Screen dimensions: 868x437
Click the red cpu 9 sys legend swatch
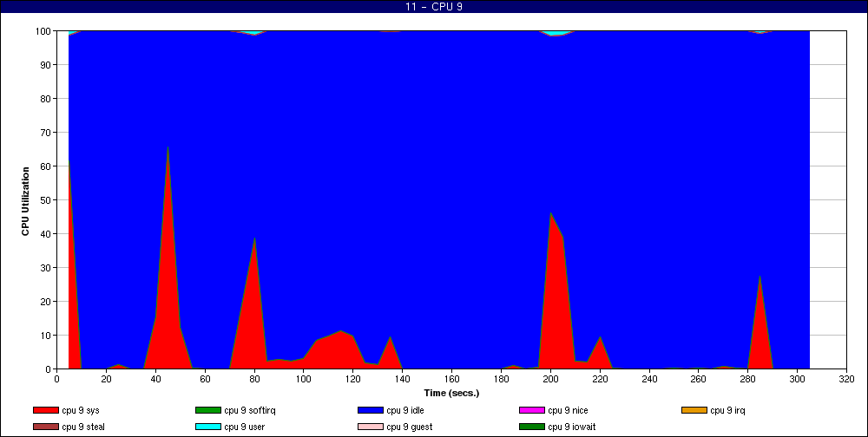pyautogui.click(x=45, y=410)
